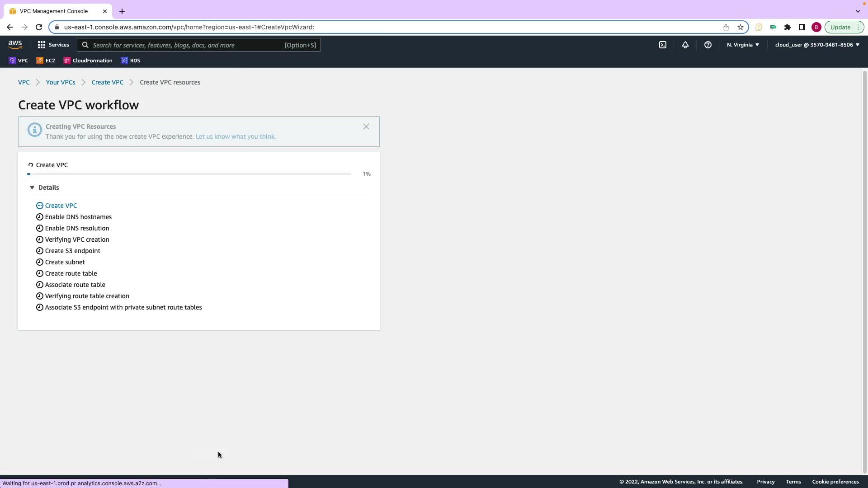Open the help question mark icon
Image resolution: width=868 pixels, height=488 pixels.
point(708,45)
